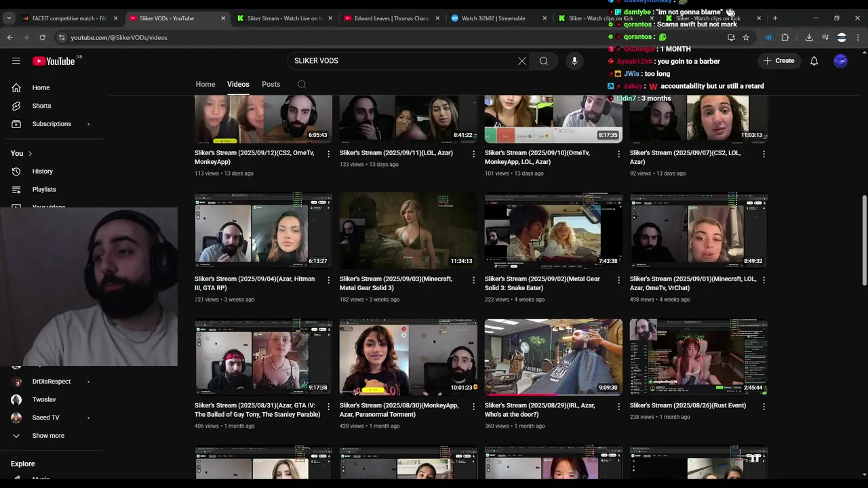Open the notifications bell
Viewport: 868px width, 488px height.
(x=814, y=61)
